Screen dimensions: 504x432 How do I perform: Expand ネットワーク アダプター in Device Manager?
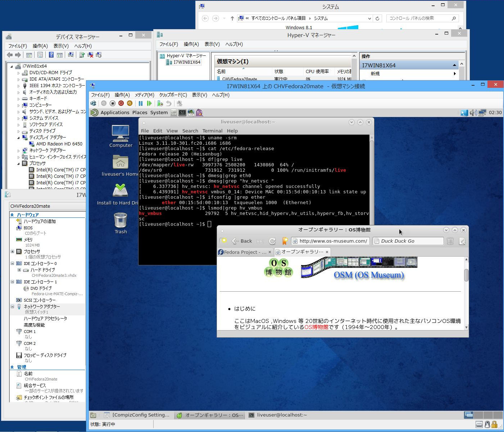coord(18,150)
